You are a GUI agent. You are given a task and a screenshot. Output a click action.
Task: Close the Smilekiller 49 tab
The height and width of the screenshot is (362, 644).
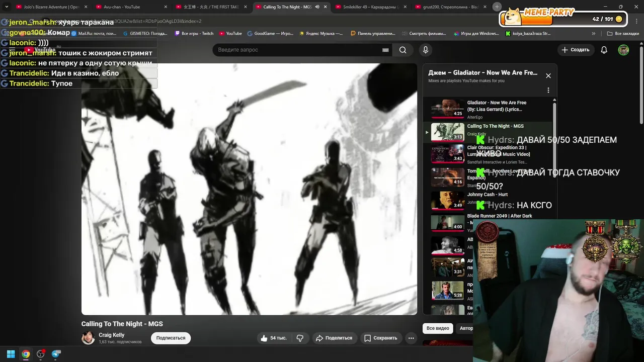pos(405,7)
